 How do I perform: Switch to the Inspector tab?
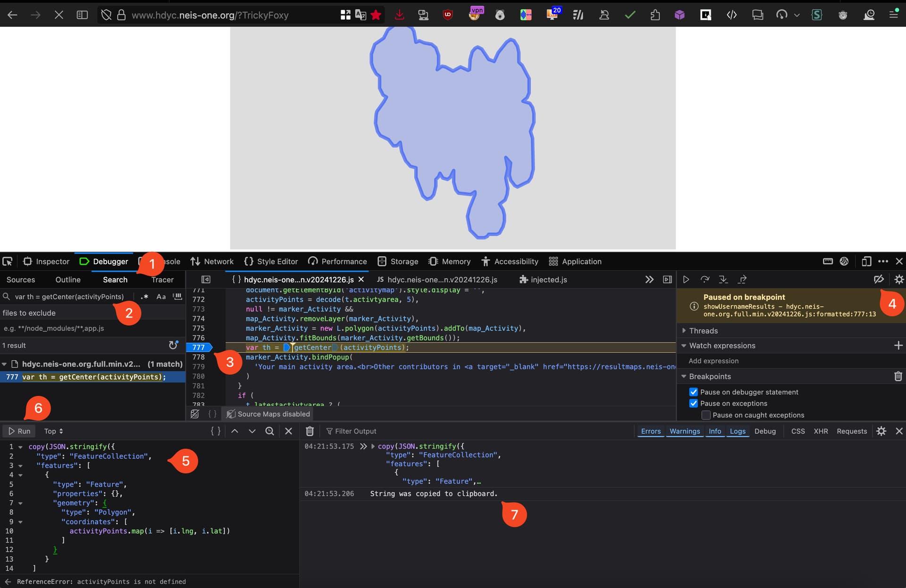tap(46, 261)
